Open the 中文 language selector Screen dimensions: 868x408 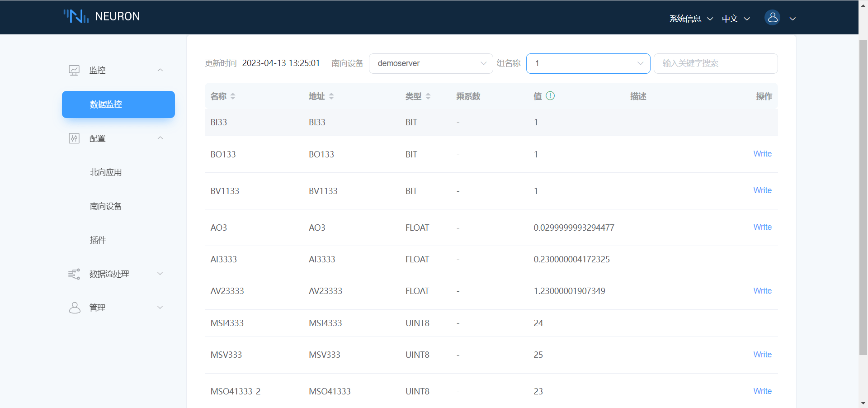735,19
